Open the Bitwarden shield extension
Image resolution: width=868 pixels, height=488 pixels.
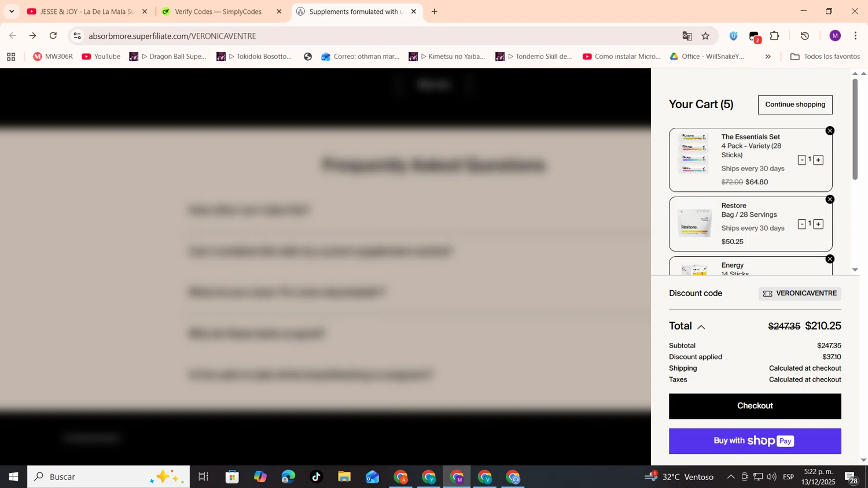click(733, 36)
